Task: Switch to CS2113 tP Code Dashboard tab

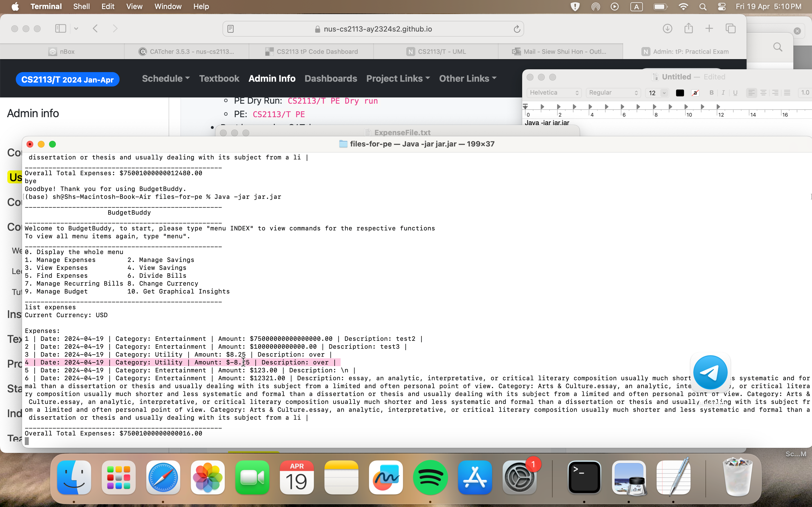Action: click(311, 52)
